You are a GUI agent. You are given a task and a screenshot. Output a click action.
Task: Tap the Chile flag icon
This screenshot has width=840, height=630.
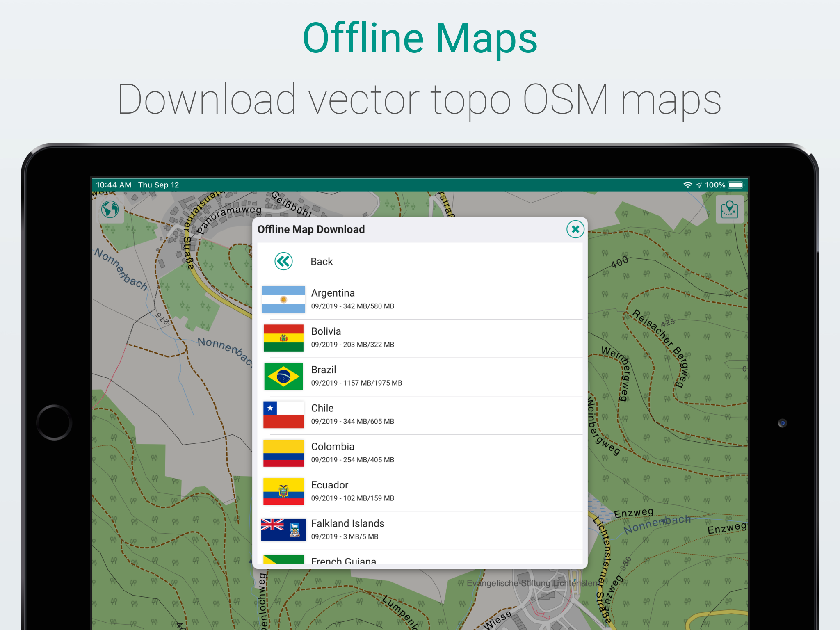click(283, 415)
